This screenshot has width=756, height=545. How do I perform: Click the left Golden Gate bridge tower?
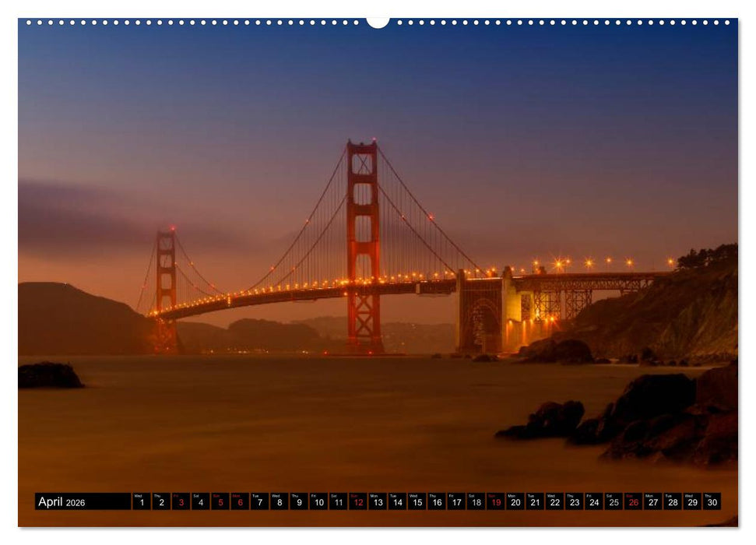[x=167, y=272]
